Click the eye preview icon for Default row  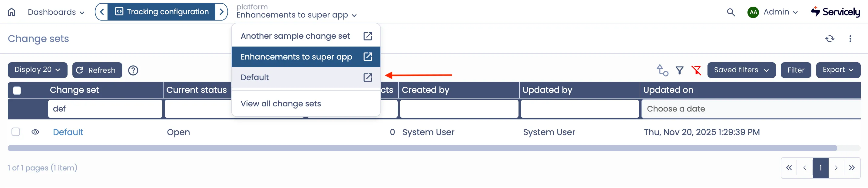pos(35,132)
